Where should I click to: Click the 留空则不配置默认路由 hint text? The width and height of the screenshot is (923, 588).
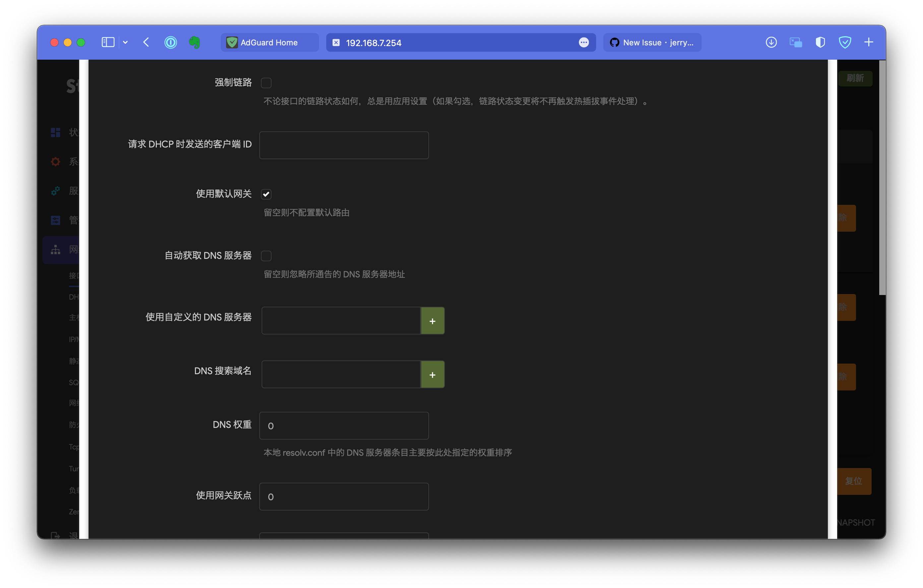[x=306, y=213]
